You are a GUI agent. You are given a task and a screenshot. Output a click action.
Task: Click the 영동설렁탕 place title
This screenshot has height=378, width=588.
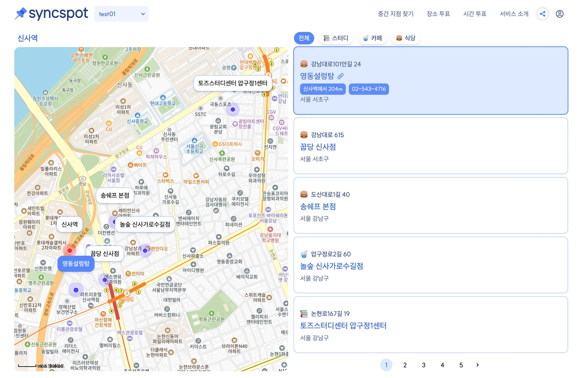pyautogui.click(x=317, y=76)
